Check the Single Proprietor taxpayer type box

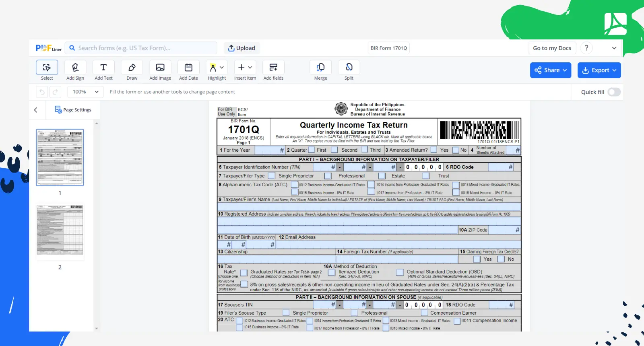tap(272, 176)
